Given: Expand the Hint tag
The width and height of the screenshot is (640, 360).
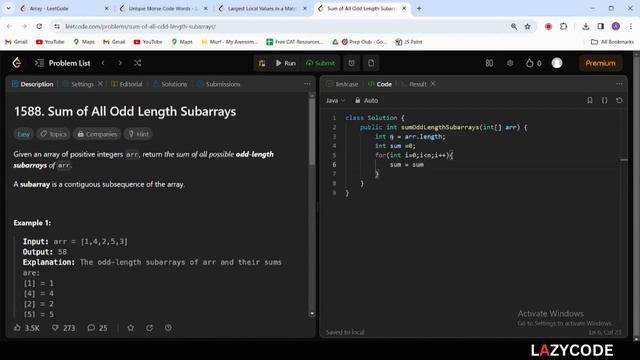Looking at the screenshot, I should 138,134.
